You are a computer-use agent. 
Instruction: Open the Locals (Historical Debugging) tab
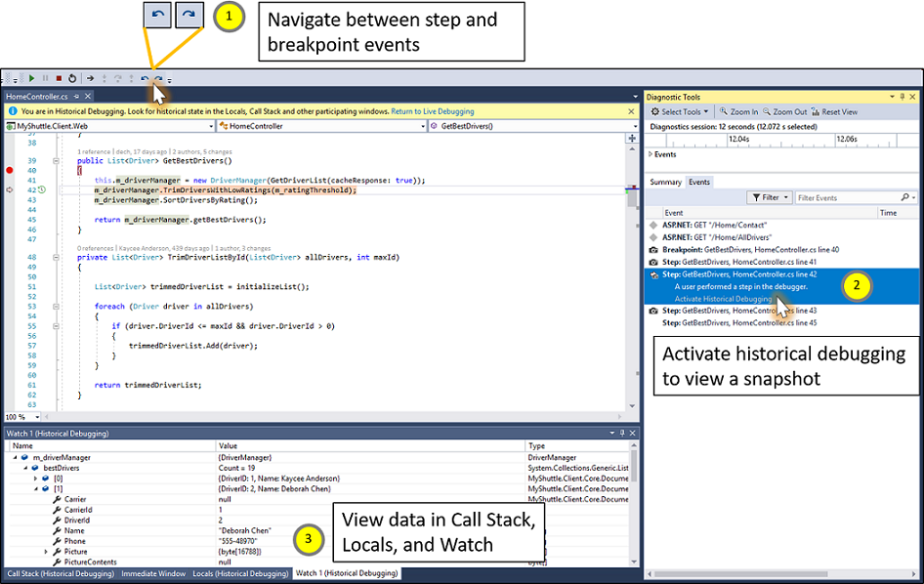pyautogui.click(x=239, y=574)
